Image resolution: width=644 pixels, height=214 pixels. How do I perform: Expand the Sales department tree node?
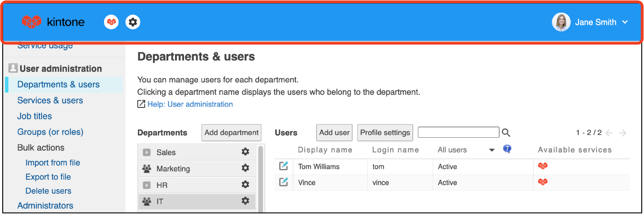(x=147, y=153)
